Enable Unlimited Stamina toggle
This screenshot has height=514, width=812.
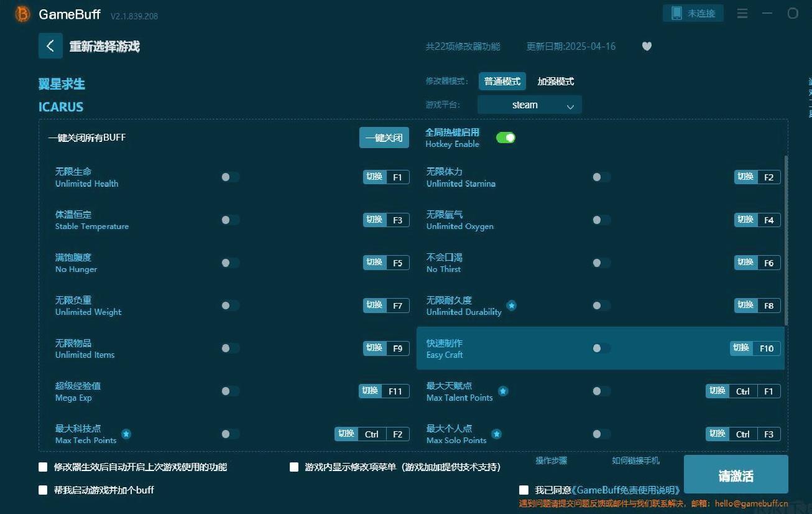click(601, 177)
